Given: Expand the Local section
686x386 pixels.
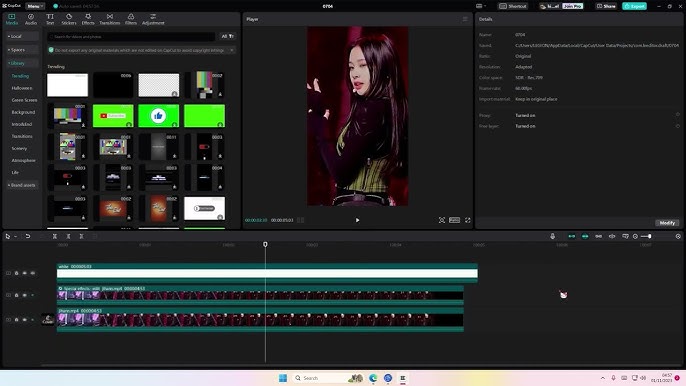Looking at the screenshot, I should point(22,36).
